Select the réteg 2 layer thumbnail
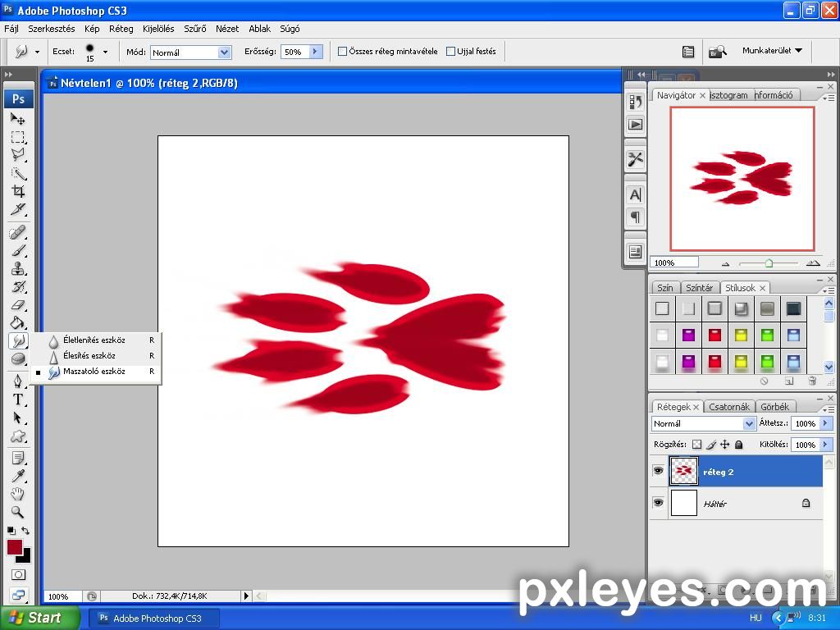 pyautogui.click(x=683, y=472)
